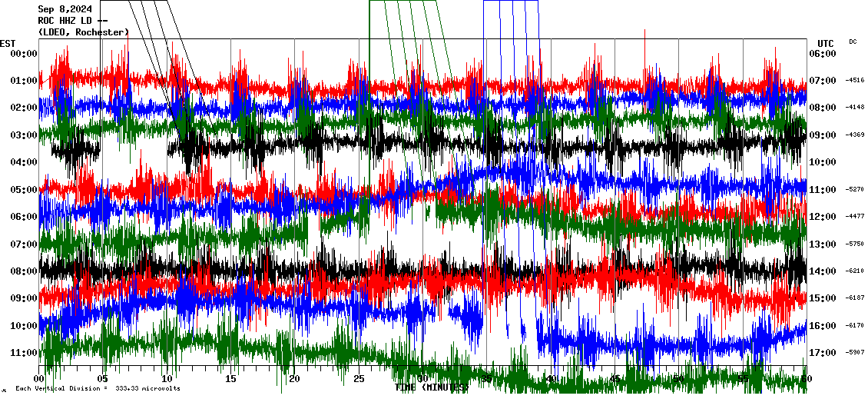Screen dimensions: 868x399
Task: Select the -6210 DC offset value
Action: (855, 271)
